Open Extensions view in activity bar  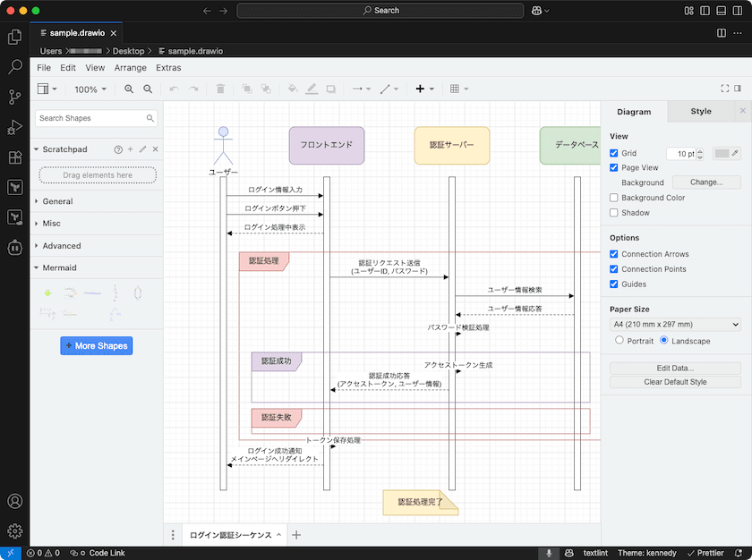15,157
